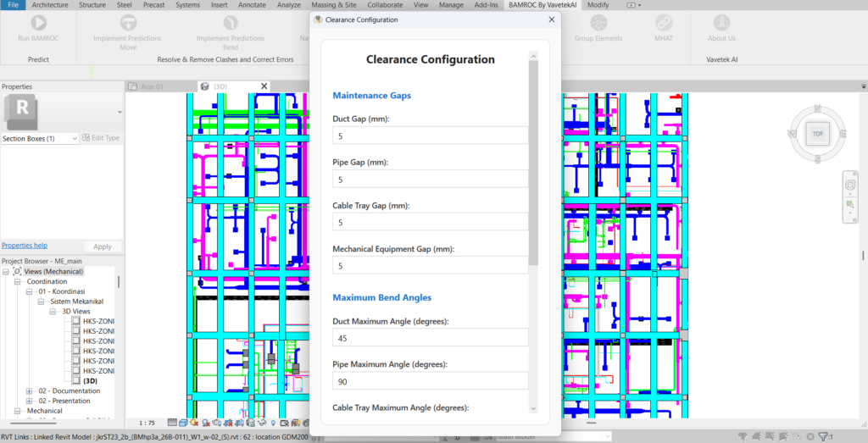Click the N compass label on ViewCube
The width and height of the screenshot is (868, 443).
click(818, 108)
